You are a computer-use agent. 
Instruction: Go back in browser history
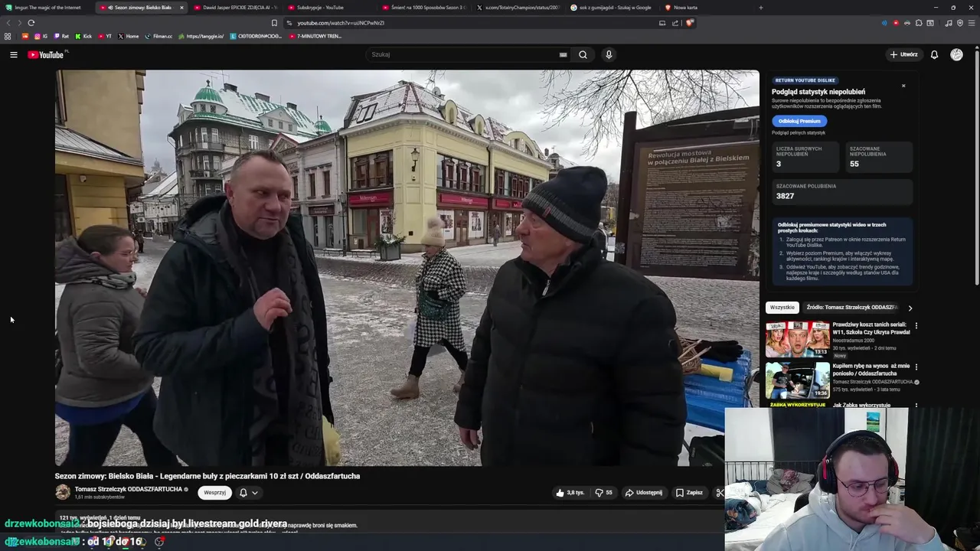8,23
